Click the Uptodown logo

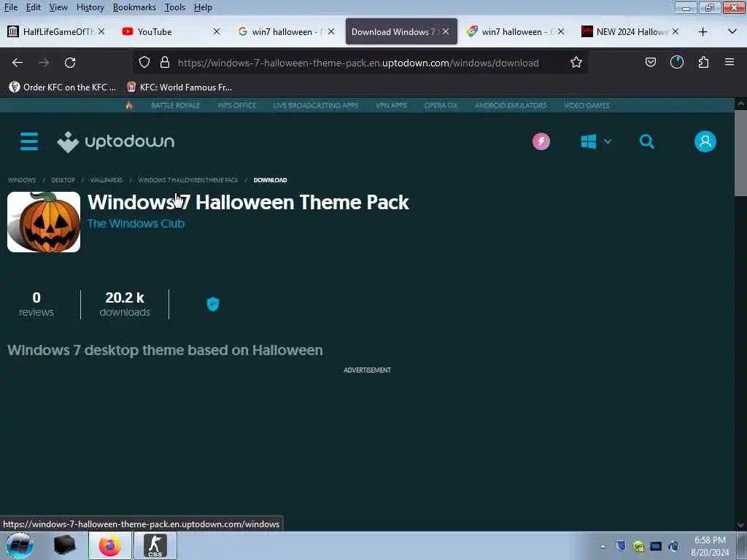(116, 141)
